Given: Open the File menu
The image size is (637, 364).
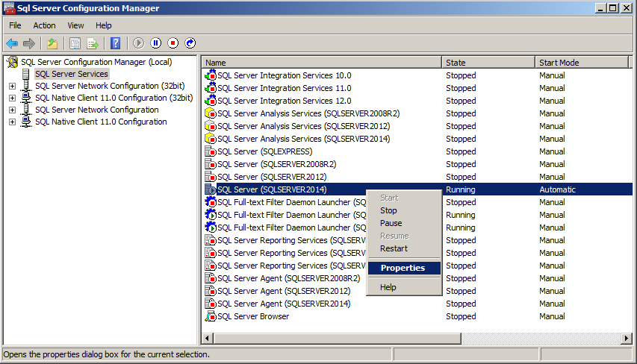Looking at the screenshot, I should pyautogui.click(x=15, y=25).
